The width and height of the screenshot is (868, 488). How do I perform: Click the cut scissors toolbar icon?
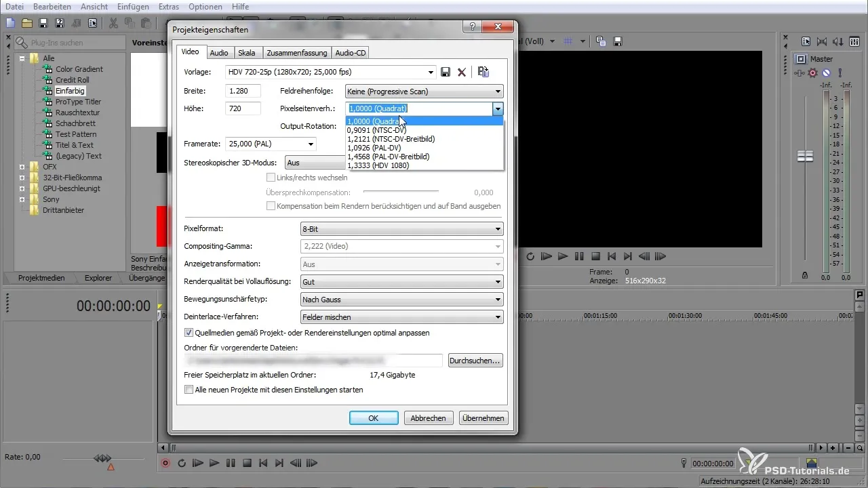[x=113, y=23]
